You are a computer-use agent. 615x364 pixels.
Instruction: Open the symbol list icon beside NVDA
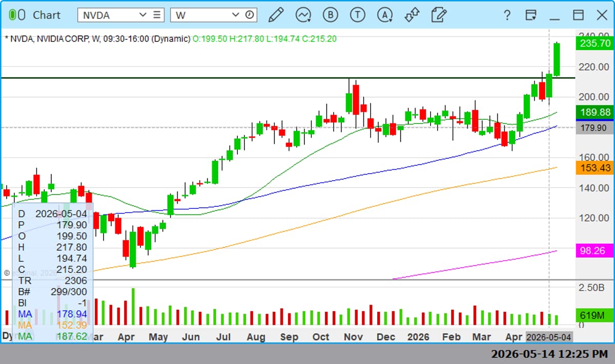(157, 15)
